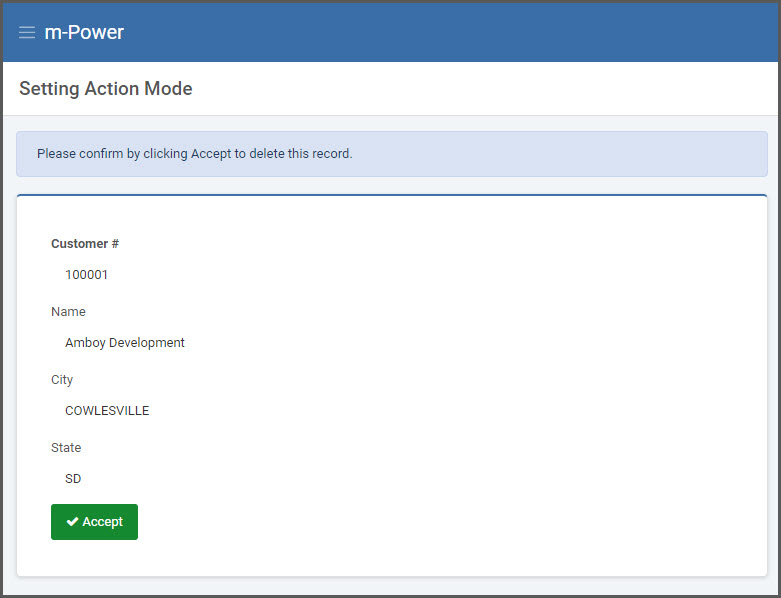Viewport: 781px width, 598px height.
Task: Click the State field label
Action: 66,448
